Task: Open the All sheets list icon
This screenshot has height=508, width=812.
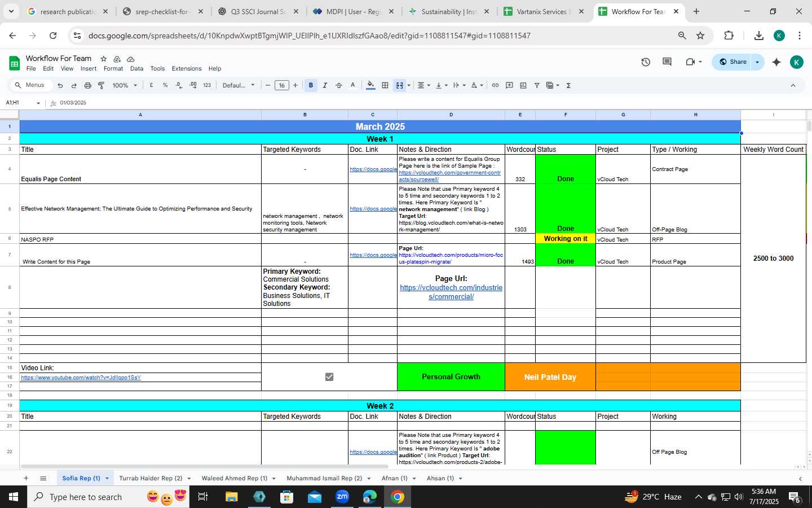Action: point(43,478)
